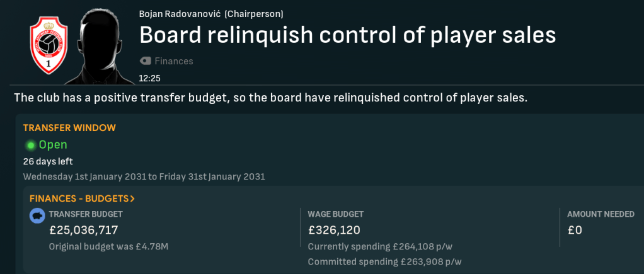
Task: Click the Amount Needed £0 value
Action: click(x=575, y=230)
